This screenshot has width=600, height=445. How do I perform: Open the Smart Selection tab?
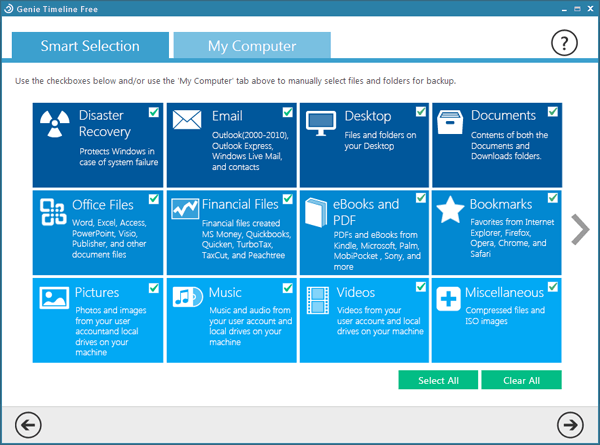click(90, 46)
